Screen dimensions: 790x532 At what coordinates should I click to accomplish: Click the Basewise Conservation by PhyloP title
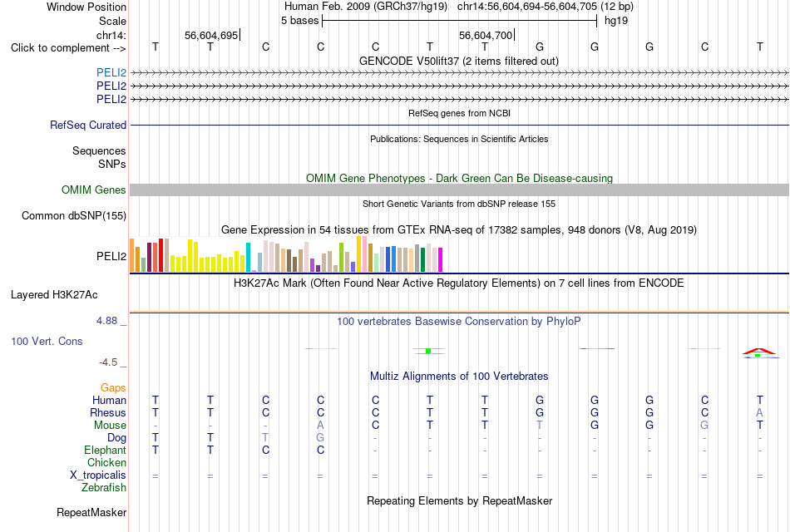click(459, 322)
